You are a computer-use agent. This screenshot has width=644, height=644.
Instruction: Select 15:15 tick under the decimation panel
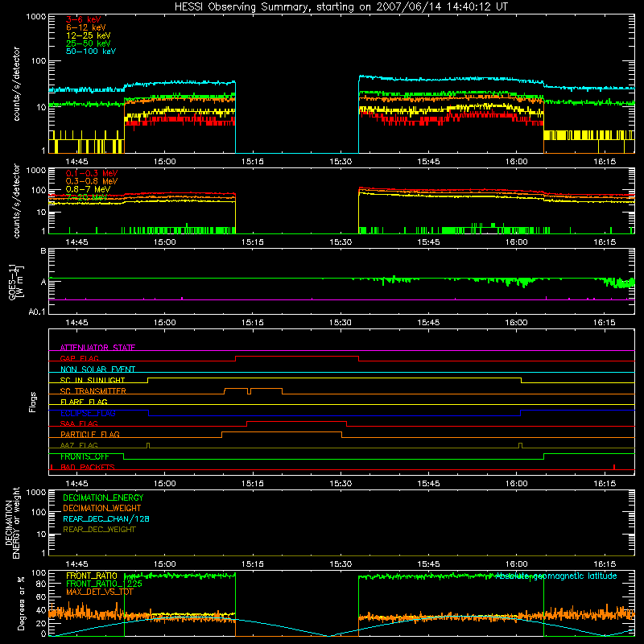(253, 564)
